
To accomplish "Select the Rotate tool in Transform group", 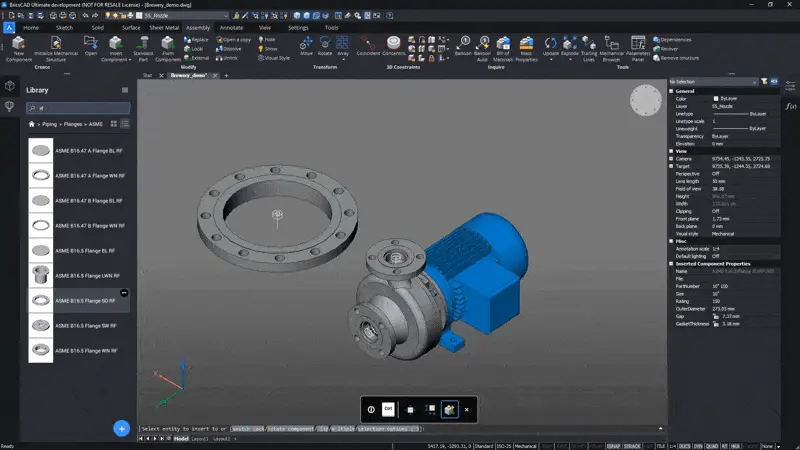I will coord(324,44).
